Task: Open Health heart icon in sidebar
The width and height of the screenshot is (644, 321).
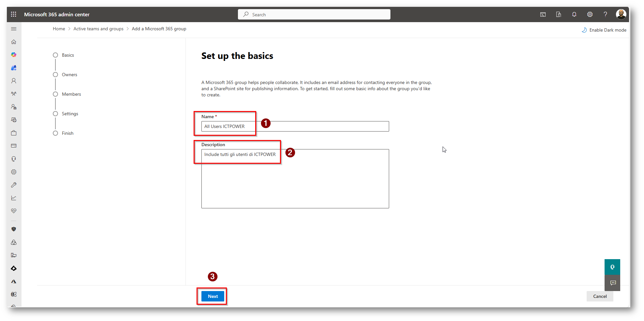Action: click(14, 211)
